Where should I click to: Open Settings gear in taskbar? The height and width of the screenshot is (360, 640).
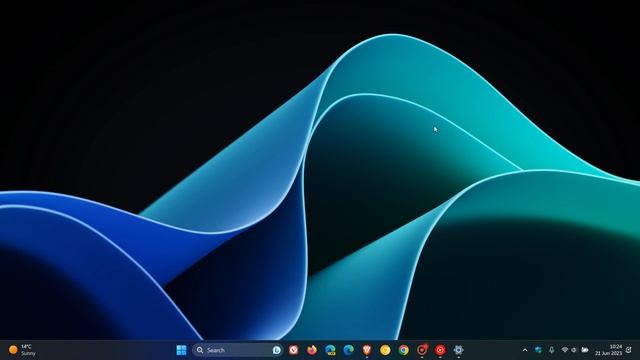coord(458,350)
